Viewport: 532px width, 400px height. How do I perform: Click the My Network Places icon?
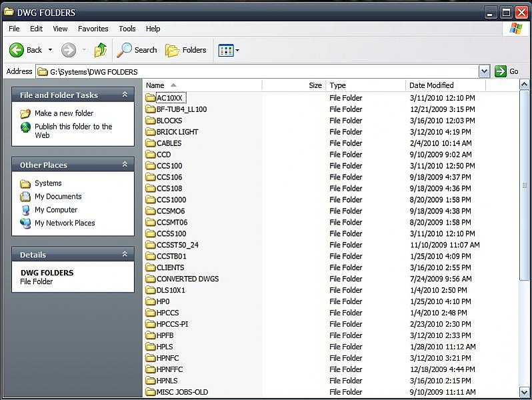pyautogui.click(x=25, y=223)
